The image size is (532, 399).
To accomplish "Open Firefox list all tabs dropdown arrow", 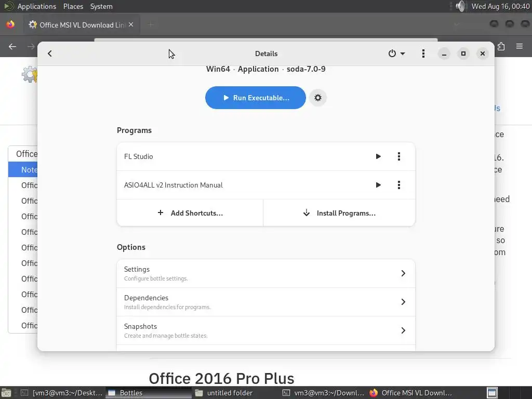I will (457, 24).
